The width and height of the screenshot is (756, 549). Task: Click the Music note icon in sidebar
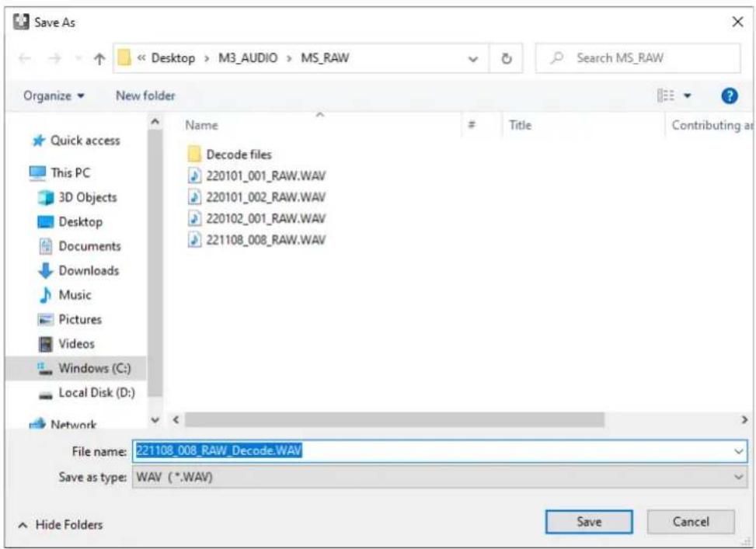45,295
